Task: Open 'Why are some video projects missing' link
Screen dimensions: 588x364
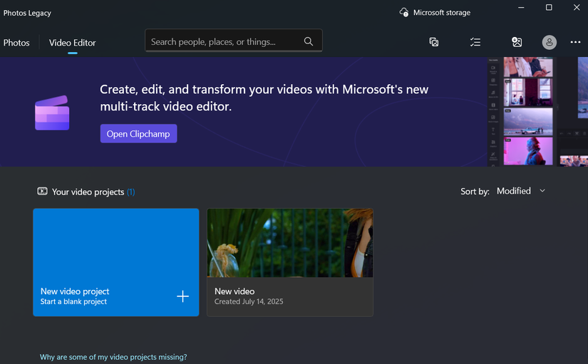Action: pos(113,357)
